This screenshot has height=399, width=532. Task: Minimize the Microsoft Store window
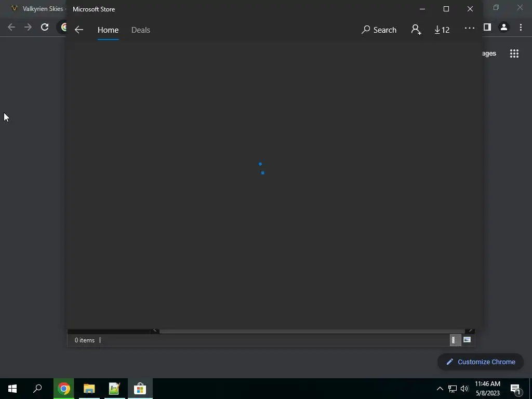[x=422, y=9]
